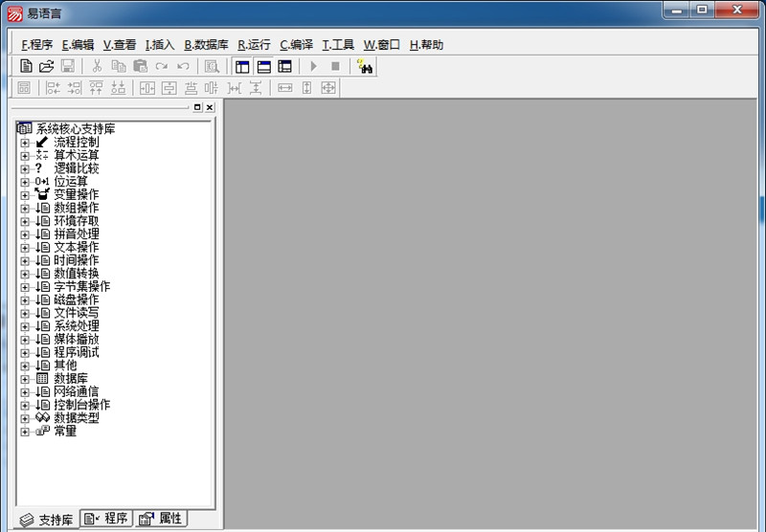
Task: Open the T.工具 menu
Action: tap(338, 45)
